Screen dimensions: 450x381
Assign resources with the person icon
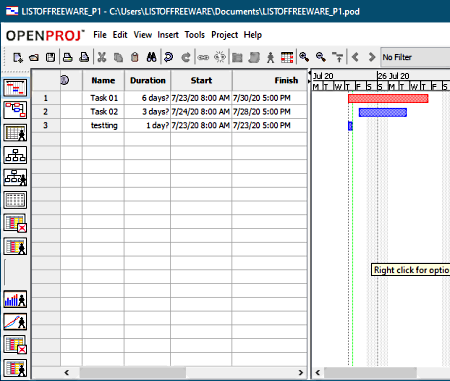270,57
